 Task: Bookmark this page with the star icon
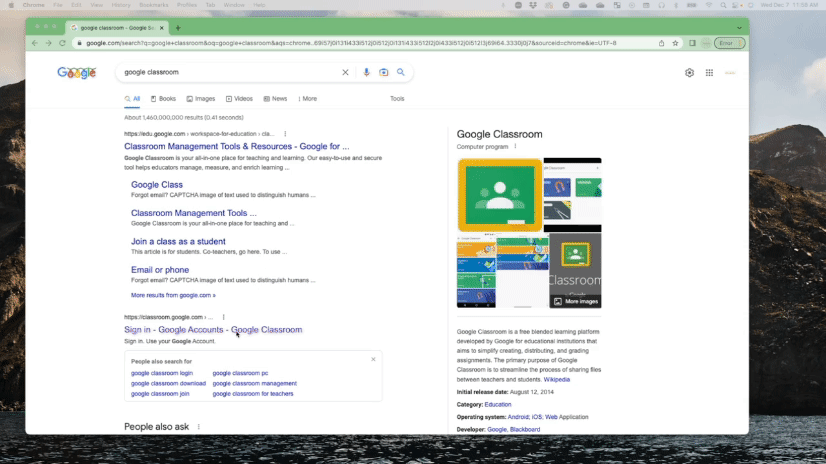coord(675,43)
